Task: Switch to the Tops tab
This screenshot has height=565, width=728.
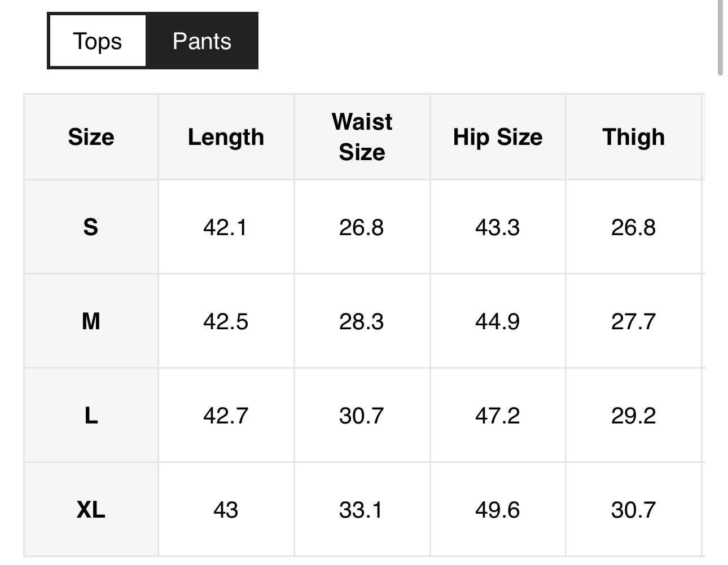Action: click(97, 41)
